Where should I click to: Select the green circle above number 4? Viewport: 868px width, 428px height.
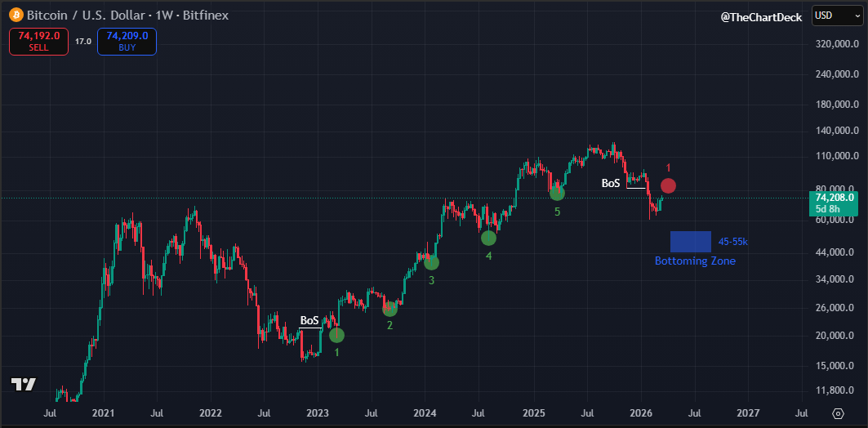(x=489, y=238)
